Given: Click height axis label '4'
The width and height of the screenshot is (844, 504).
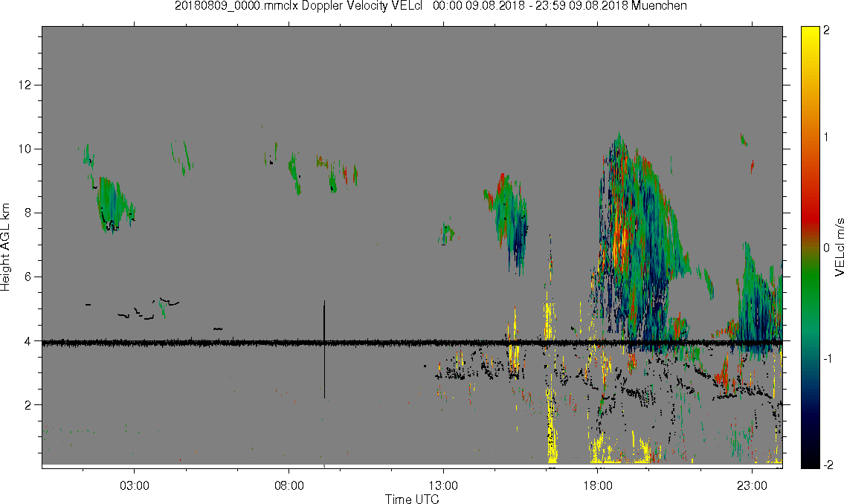Looking at the screenshot, I should point(28,341).
